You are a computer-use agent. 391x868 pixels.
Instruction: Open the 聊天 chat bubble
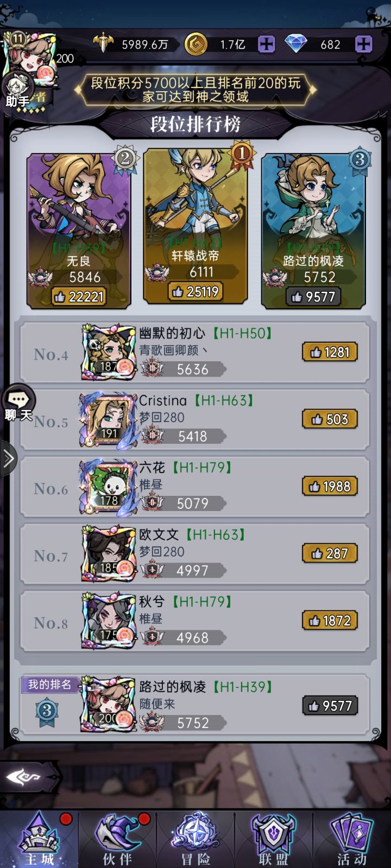[18, 405]
